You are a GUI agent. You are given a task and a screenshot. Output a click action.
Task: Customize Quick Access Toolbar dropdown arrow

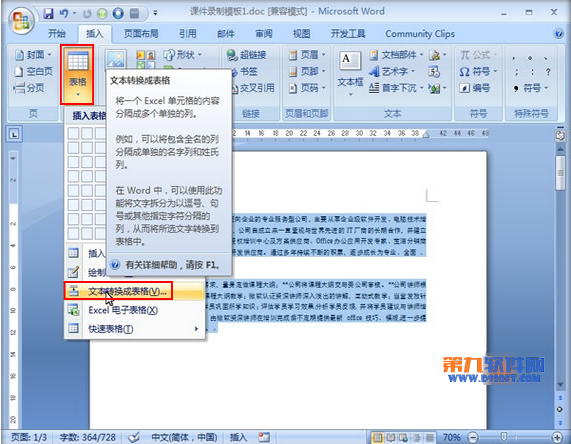click(x=155, y=13)
